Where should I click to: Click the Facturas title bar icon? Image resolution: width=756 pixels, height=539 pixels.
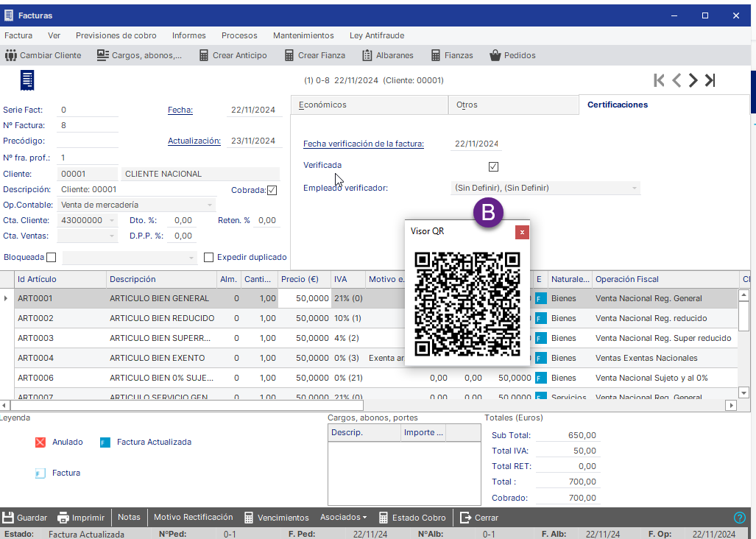click(9, 15)
